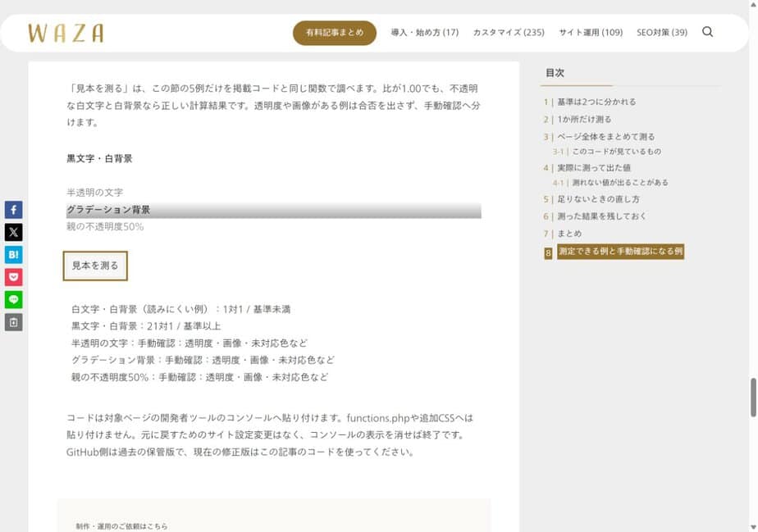Click result line グラデーション背景:手動確認

tap(203, 360)
